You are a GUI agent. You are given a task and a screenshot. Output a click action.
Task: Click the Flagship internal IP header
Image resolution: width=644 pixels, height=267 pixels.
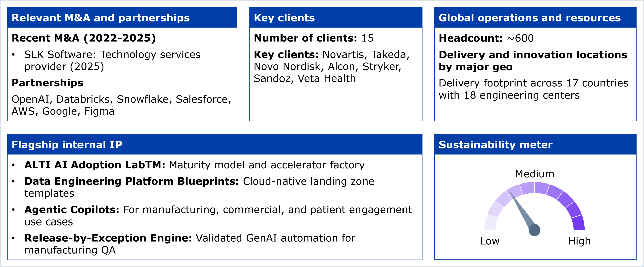pyautogui.click(x=67, y=145)
